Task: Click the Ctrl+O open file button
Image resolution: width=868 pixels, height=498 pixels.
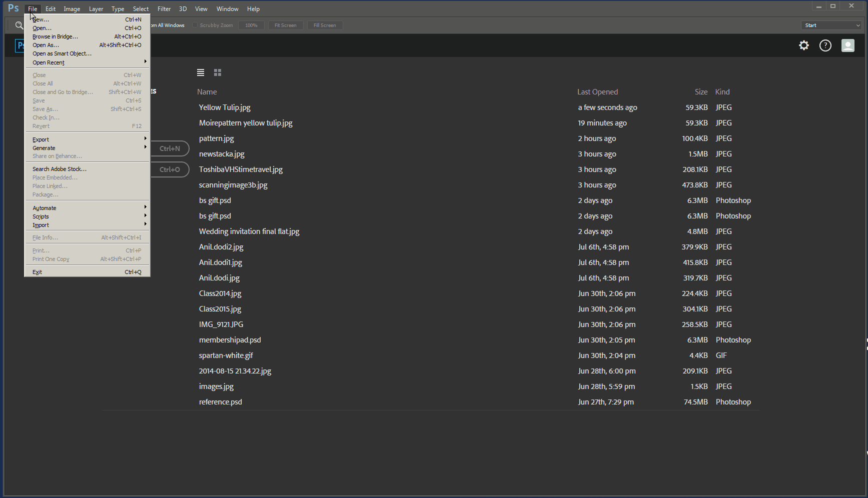Action: [170, 169]
